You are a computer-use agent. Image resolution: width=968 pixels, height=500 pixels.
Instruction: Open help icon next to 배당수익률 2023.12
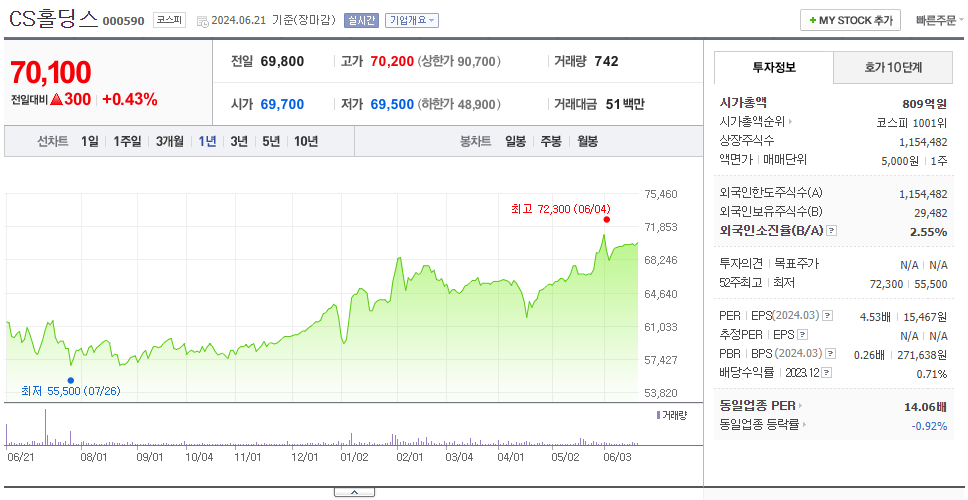(x=827, y=373)
